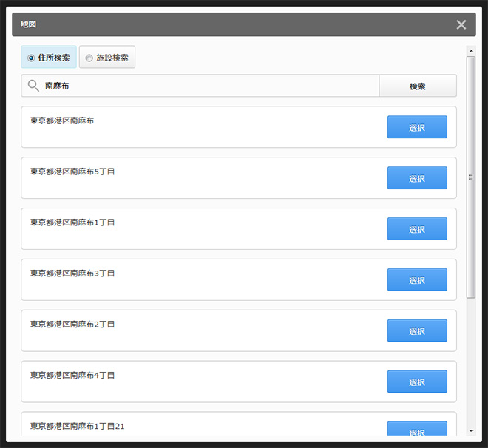Screen dimensions: 488x448
Task: Switch to 施設検索 radio option
Action: coord(107,58)
